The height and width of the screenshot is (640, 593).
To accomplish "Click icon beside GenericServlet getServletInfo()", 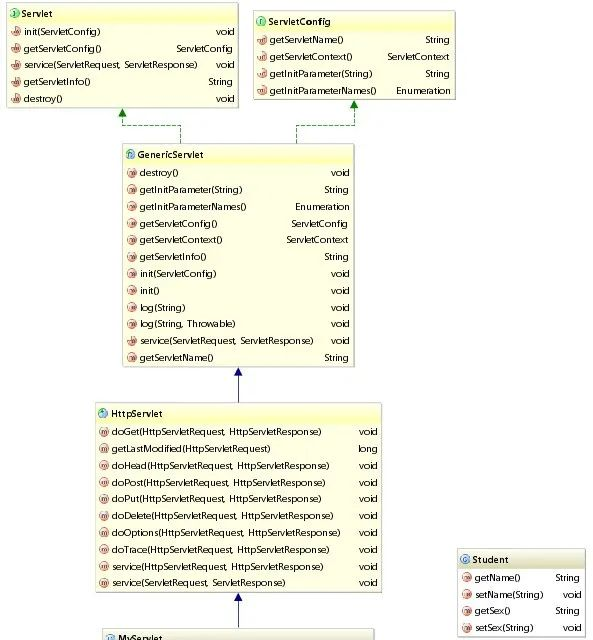I will point(131,257).
